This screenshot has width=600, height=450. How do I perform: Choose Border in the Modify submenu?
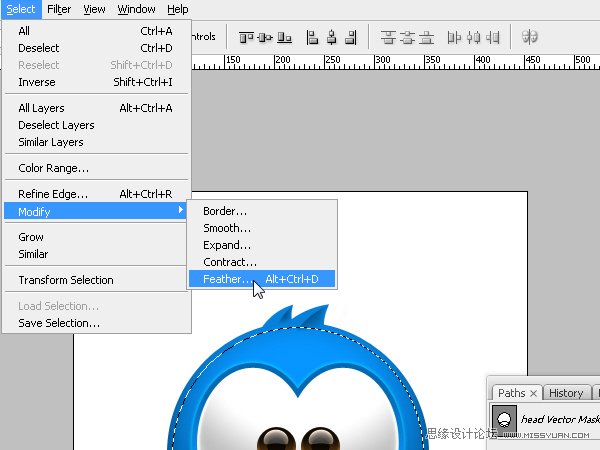pyautogui.click(x=262, y=211)
